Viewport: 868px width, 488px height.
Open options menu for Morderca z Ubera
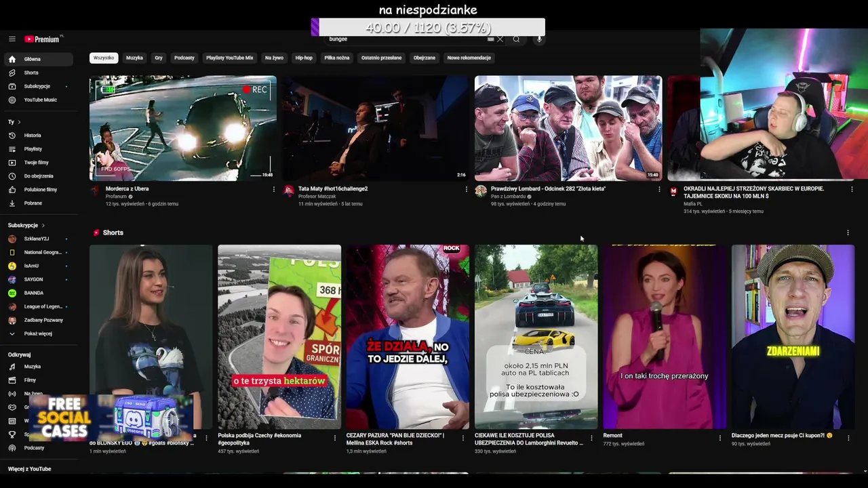click(274, 189)
